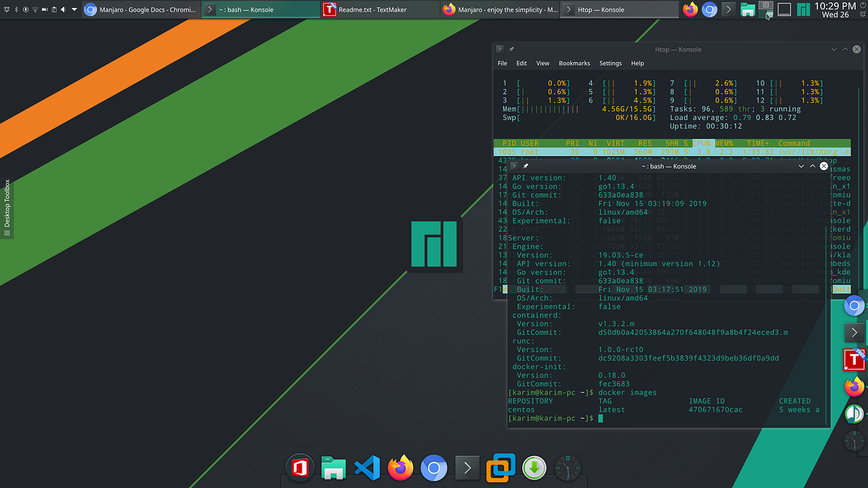Open the file manager icon in the taskbar

748,9
